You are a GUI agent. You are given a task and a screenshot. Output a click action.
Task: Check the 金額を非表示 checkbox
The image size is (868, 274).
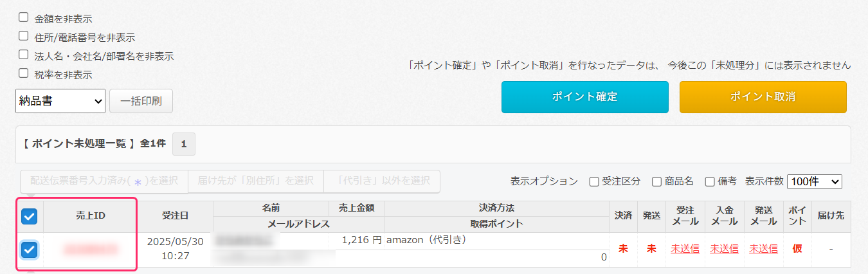(24, 17)
